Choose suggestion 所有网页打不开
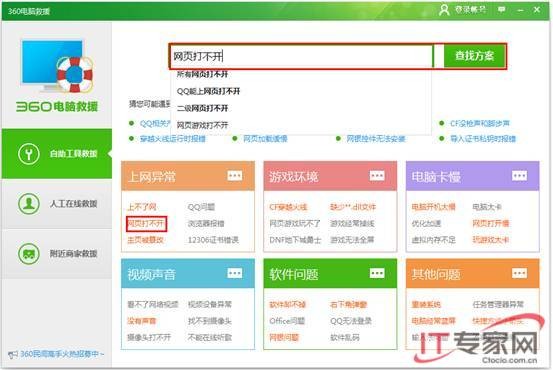 (x=202, y=74)
